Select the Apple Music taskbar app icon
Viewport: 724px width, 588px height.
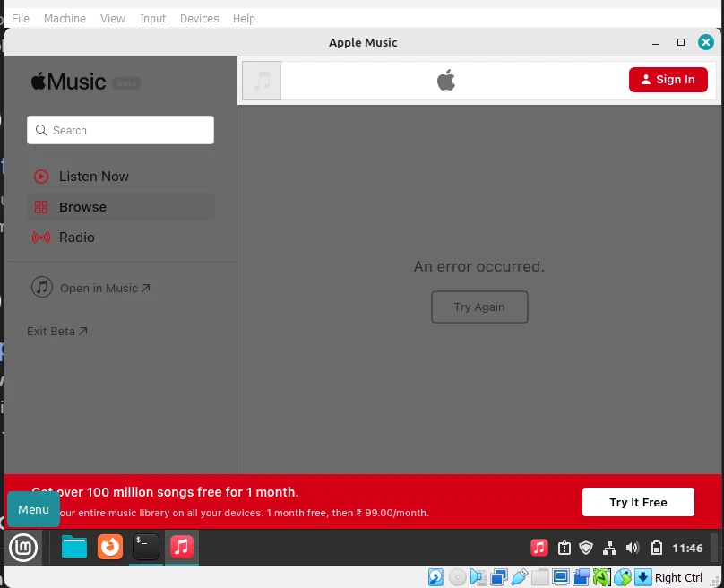click(182, 547)
